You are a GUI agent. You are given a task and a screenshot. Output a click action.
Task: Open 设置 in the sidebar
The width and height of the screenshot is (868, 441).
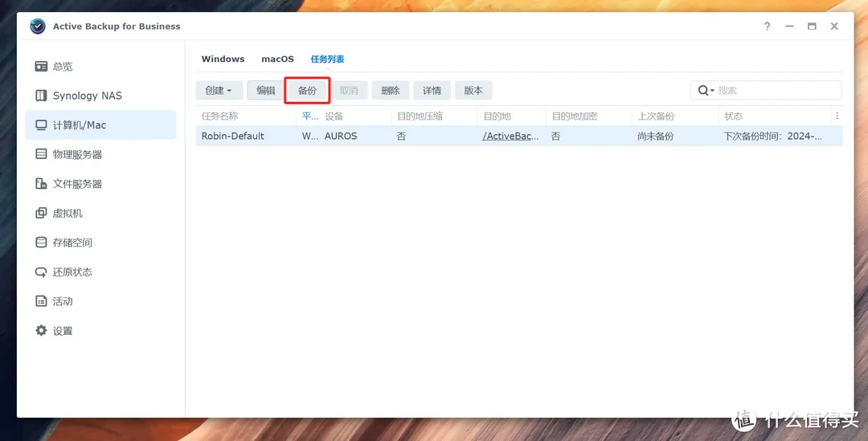click(101, 331)
